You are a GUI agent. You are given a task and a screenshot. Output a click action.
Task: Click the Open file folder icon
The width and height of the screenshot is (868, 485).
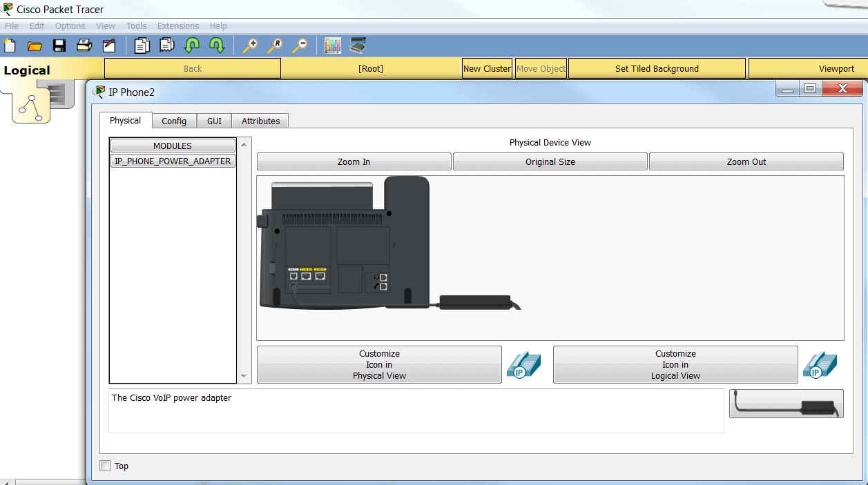[x=35, y=46]
